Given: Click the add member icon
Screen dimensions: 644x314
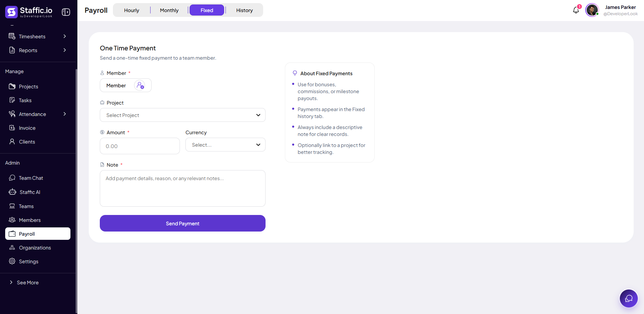Looking at the screenshot, I should click(140, 85).
